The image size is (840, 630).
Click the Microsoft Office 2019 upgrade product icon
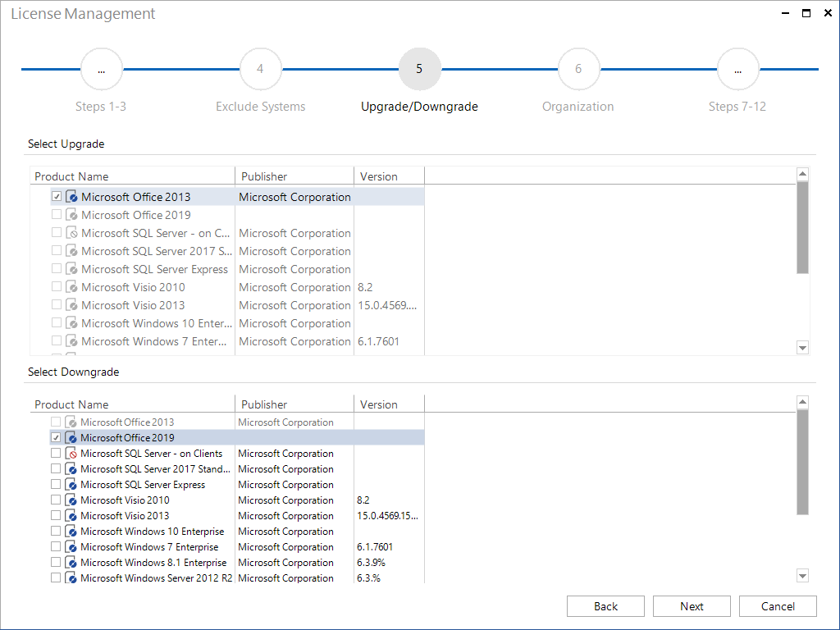[x=72, y=215]
